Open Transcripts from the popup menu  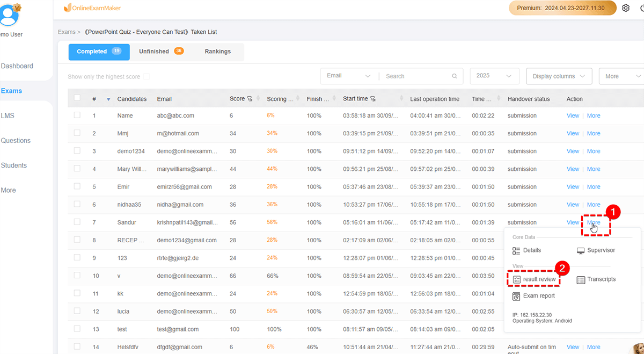click(x=596, y=279)
